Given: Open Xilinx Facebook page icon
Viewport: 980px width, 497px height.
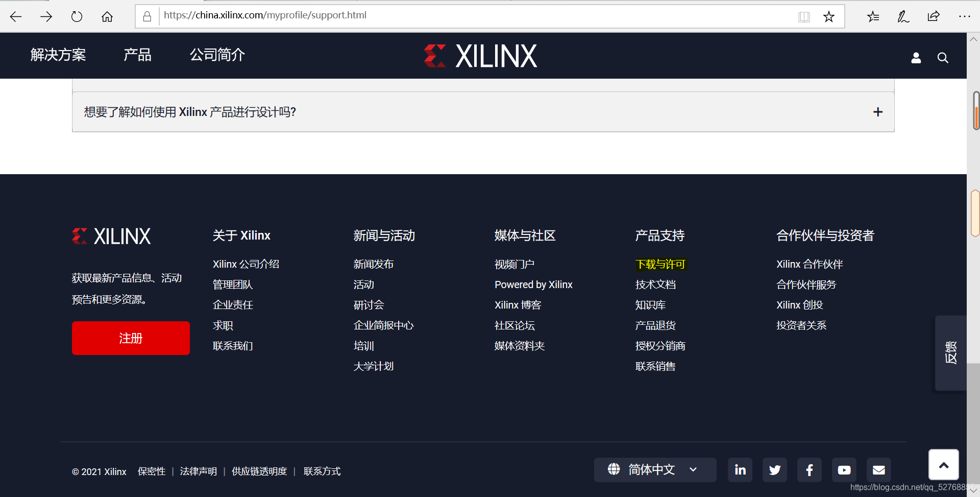Looking at the screenshot, I should (810, 470).
